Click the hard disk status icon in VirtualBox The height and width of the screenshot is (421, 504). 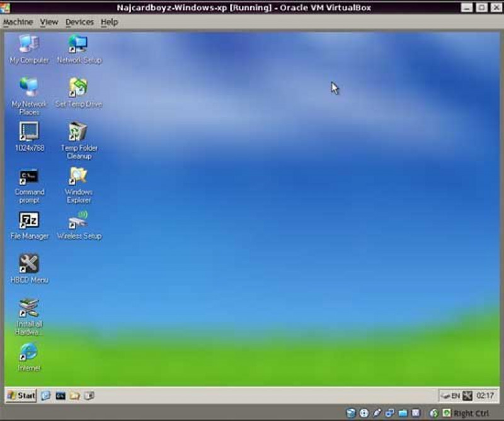click(350, 413)
